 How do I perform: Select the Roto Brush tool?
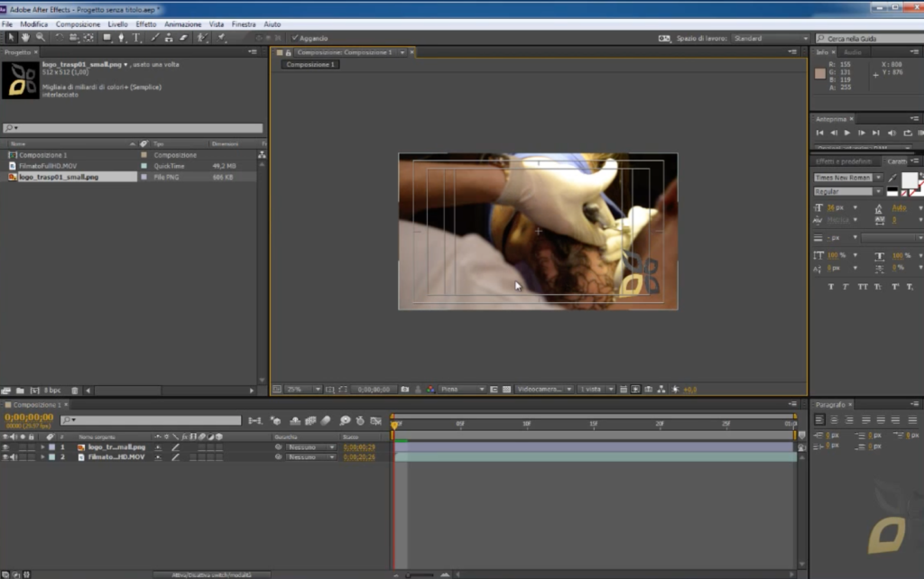click(x=202, y=38)
